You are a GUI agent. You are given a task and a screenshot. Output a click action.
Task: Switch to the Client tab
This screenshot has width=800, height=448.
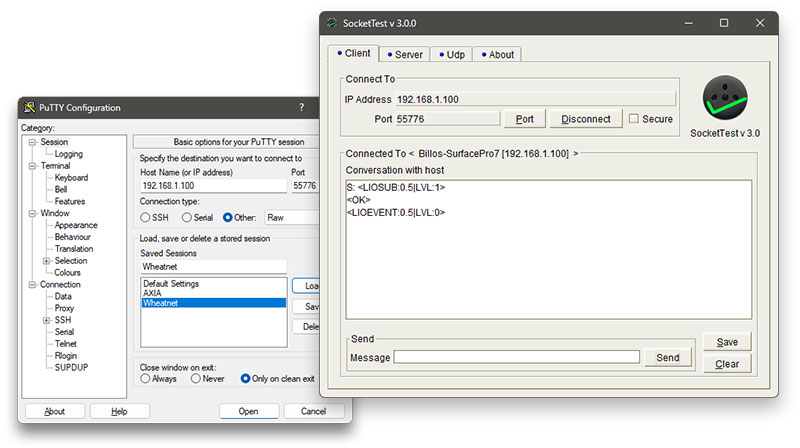pyautogui.click(x=354, y=53)
